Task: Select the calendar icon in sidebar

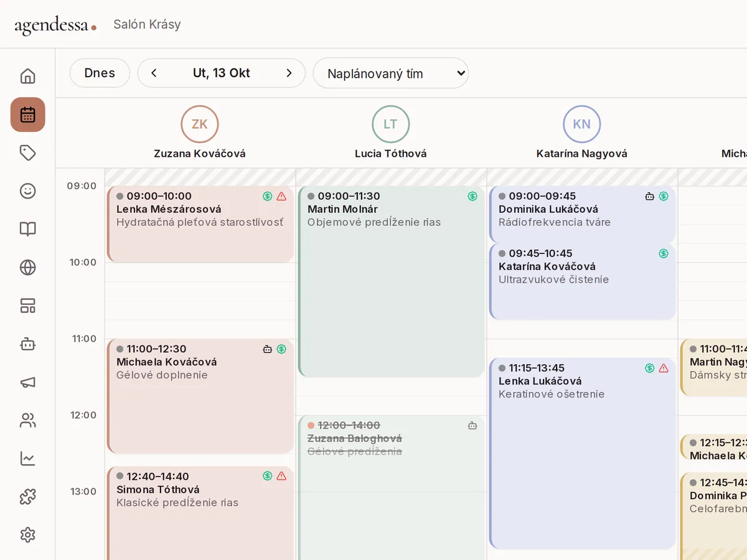Action: pyautogui.click(x=27, y=114)
